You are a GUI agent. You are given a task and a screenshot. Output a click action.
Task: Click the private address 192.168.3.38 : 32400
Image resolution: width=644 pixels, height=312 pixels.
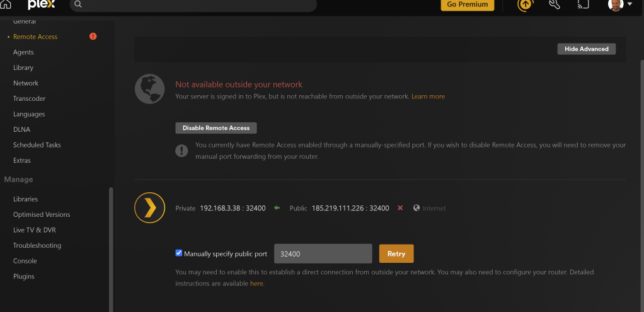coord(233,208)
